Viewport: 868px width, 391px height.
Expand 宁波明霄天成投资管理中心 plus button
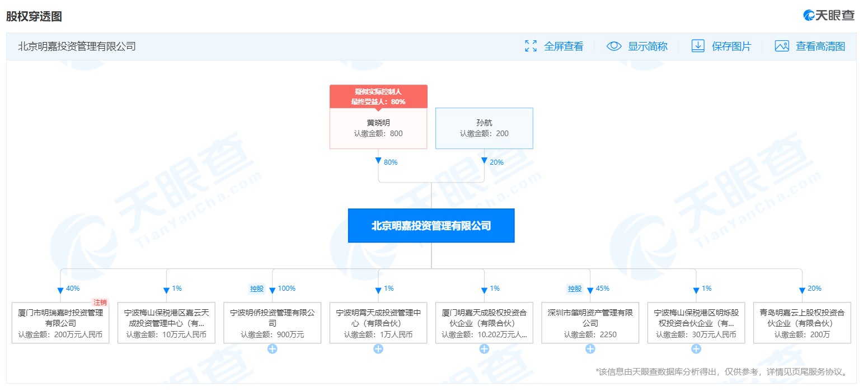coord(378,349)
